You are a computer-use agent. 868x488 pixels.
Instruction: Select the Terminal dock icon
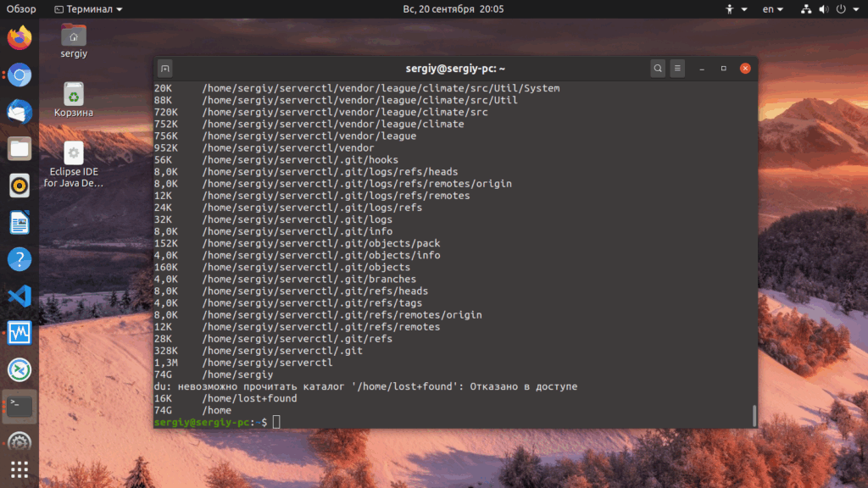[x=19, y=407]
